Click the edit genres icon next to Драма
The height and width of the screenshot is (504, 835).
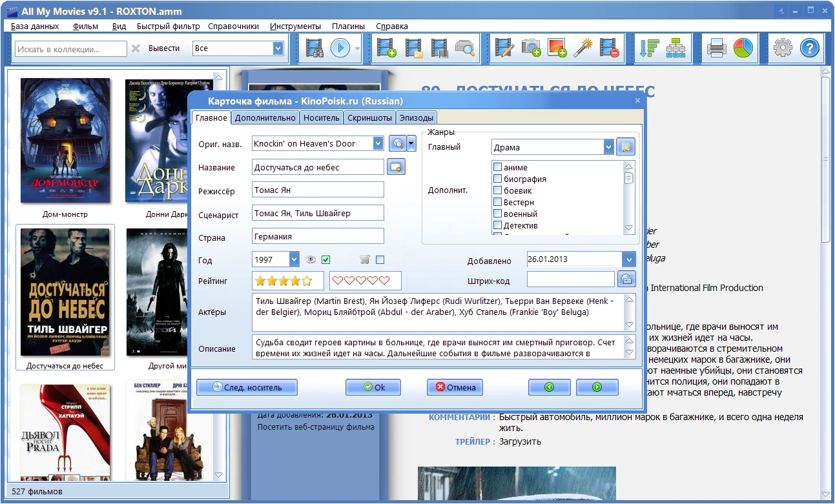(625, 147)
